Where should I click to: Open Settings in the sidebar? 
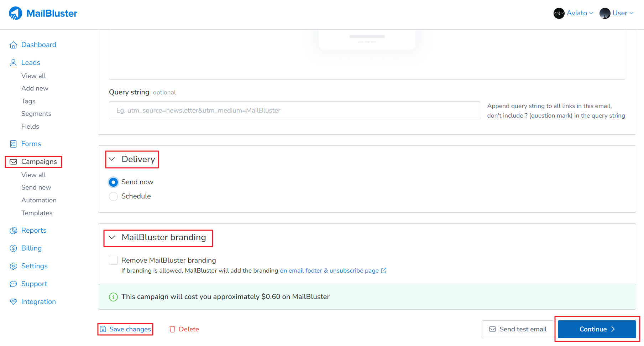34,266
